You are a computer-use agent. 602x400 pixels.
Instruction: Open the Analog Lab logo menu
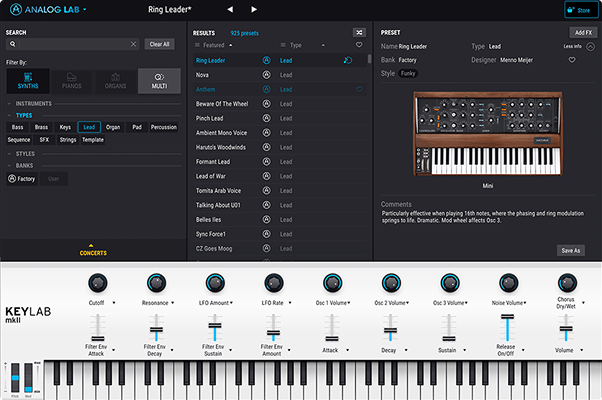tap(48, 9)
